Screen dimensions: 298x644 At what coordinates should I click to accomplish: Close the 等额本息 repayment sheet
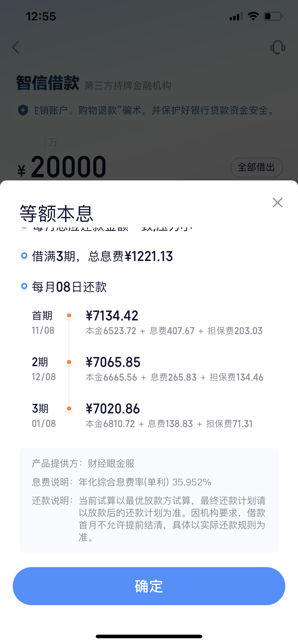click(277, 202)
